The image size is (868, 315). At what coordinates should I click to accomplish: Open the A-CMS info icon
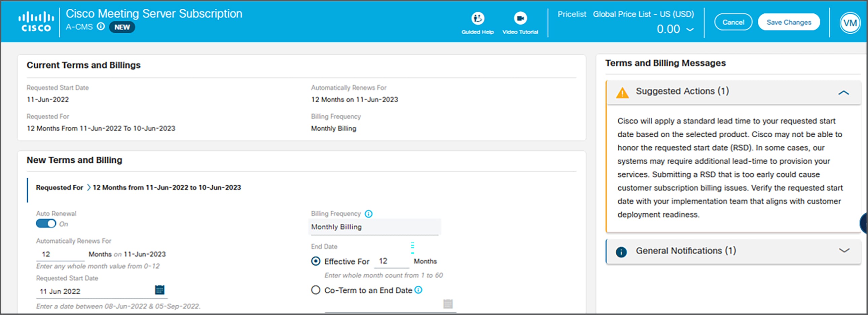click(101, 26)
